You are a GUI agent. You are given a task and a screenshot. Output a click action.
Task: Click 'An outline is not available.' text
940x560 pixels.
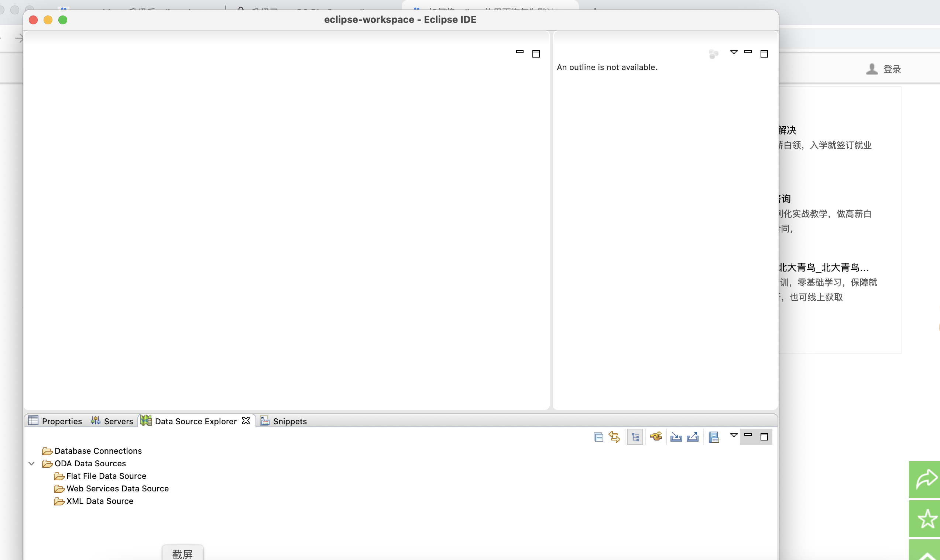(x=607, y=67)
